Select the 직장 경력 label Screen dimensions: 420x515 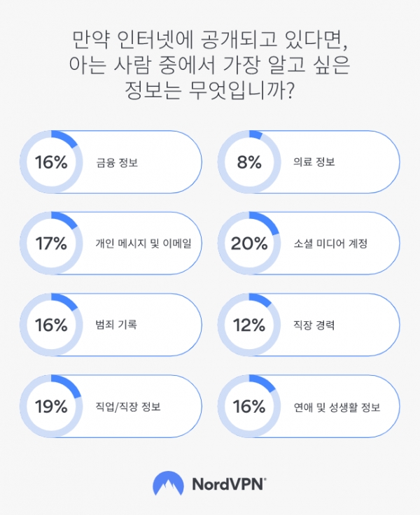click(314, 325)
